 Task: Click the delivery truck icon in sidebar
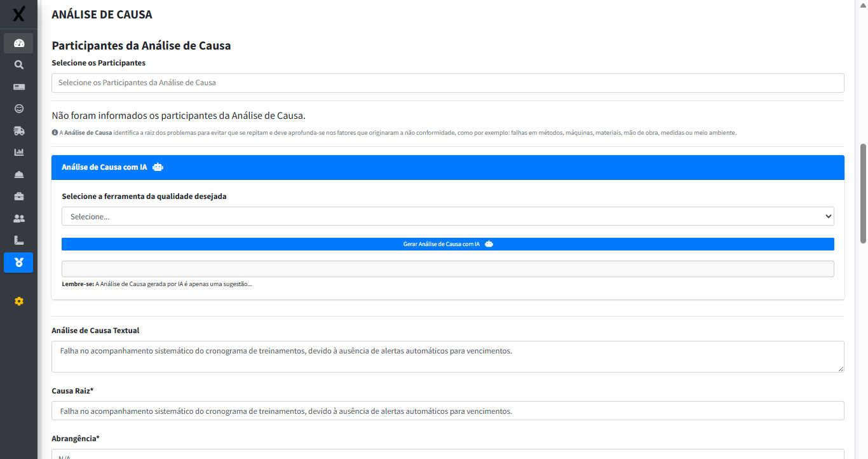tap(18, 131)
